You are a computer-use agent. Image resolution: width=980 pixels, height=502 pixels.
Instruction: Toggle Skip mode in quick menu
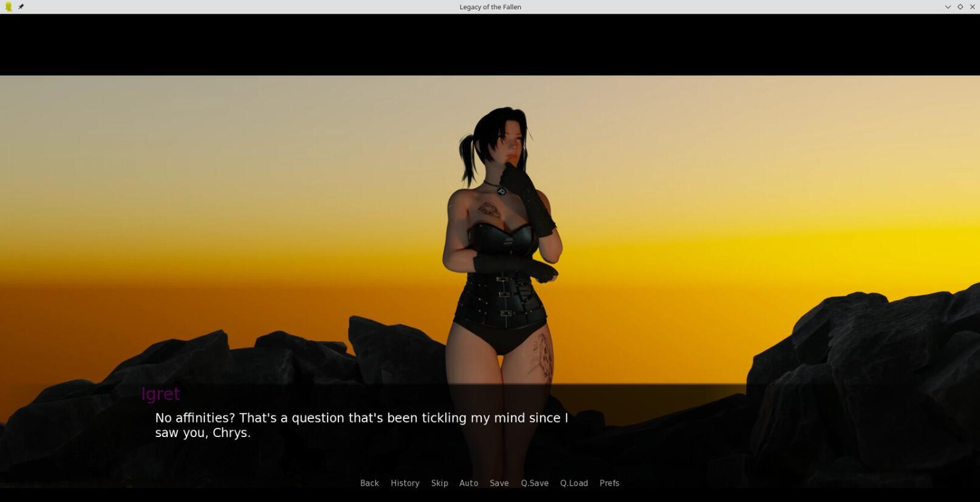coord(439,483)
